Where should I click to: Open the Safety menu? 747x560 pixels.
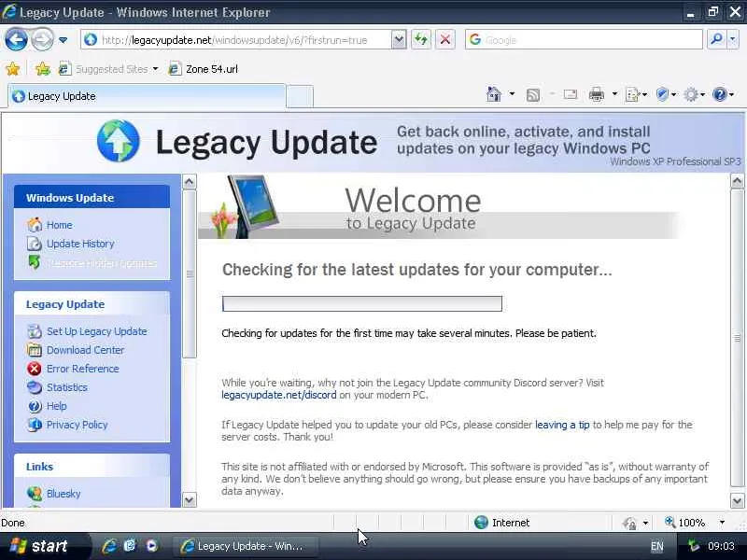(x=666, y=94)
